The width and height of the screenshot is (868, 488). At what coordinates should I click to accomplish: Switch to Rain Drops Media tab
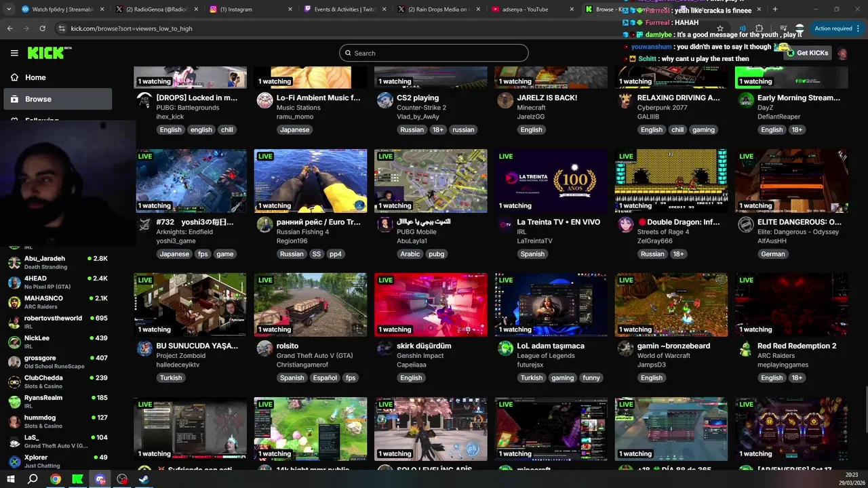click(x=438, y=9)
